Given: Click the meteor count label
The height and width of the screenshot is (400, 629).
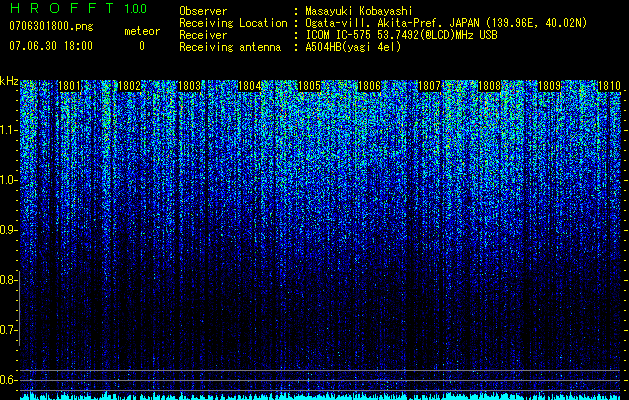Looking at the screenshot, I should click(142, 31).
